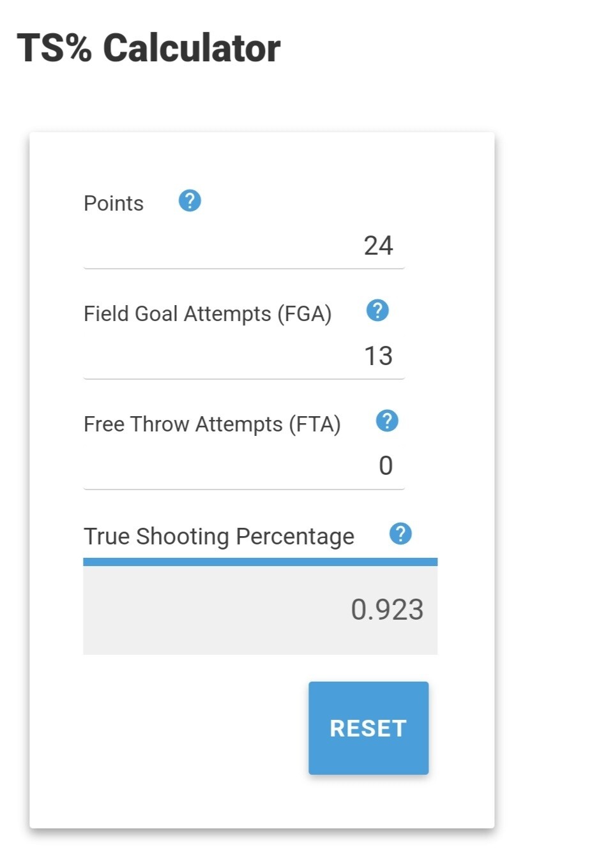Click the Free Throw Attempts (FTA) label
Image resolution: width=599 pixels, height=868 pixels.
tap(212, 424)
